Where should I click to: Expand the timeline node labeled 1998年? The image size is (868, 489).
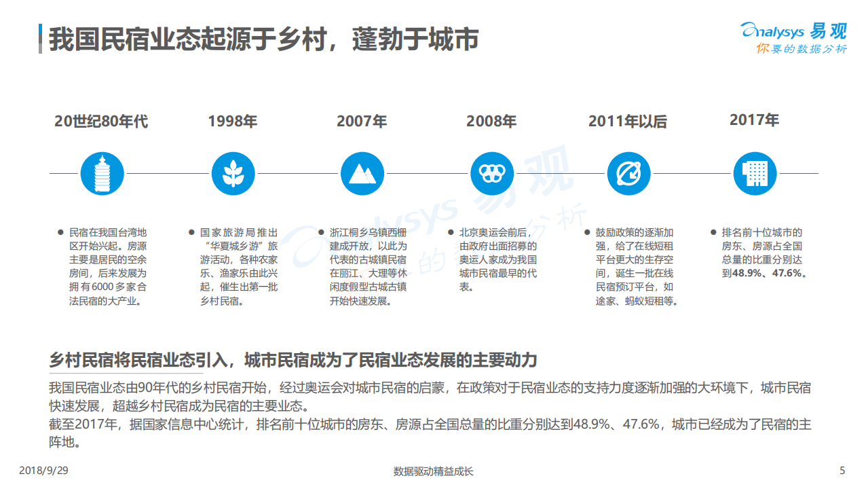pos(233,122)
